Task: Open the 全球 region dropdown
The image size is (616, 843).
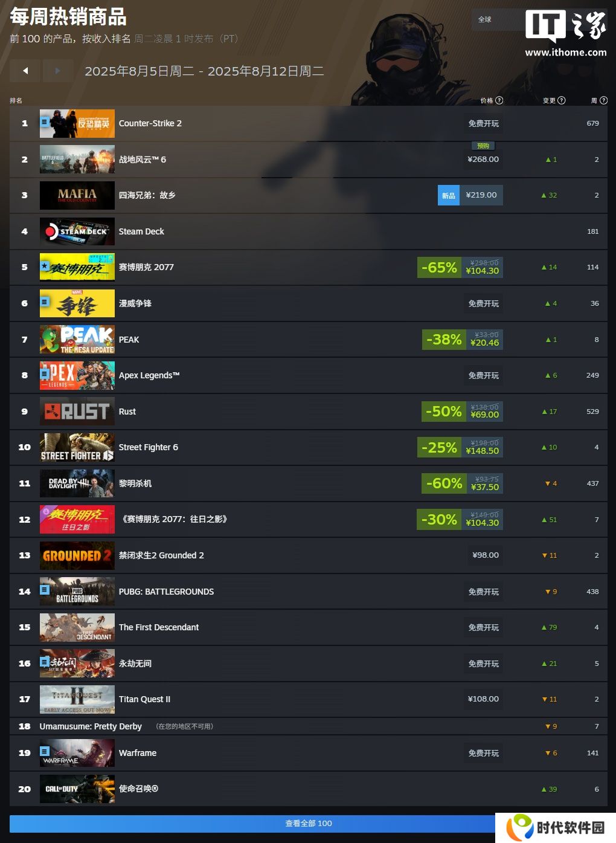Action: tap(496, 19)
